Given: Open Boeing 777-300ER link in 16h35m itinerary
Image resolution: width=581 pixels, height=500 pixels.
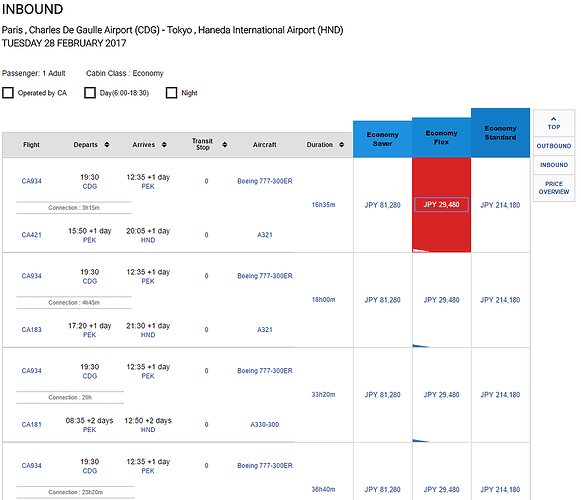Looking at the screenshot, I should [x=265, y=181].
